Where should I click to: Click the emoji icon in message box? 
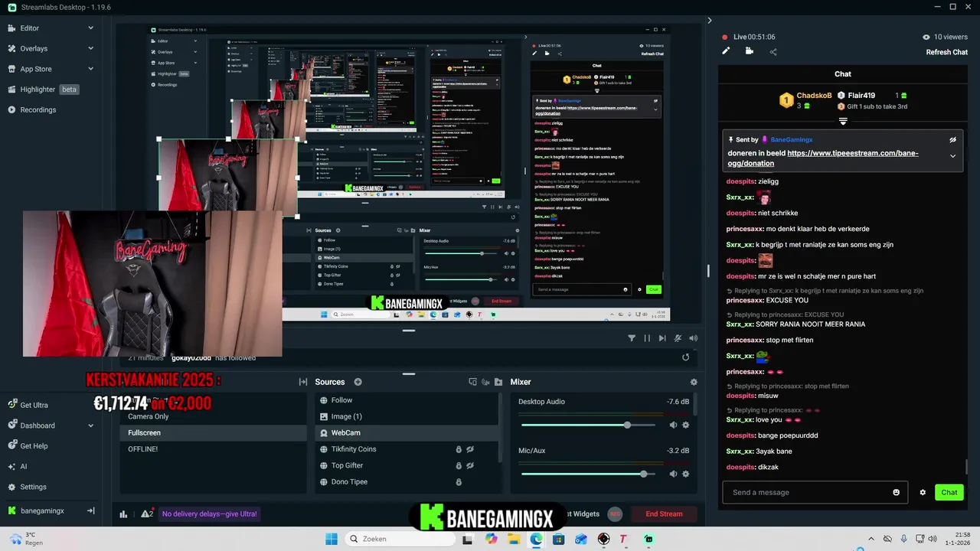point(897,492)
